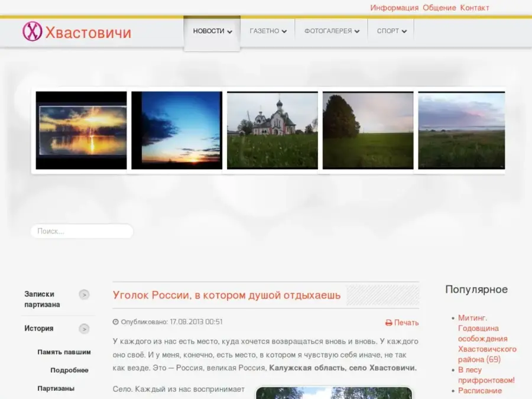Open the cloudy meadow thumbnail

462,130
